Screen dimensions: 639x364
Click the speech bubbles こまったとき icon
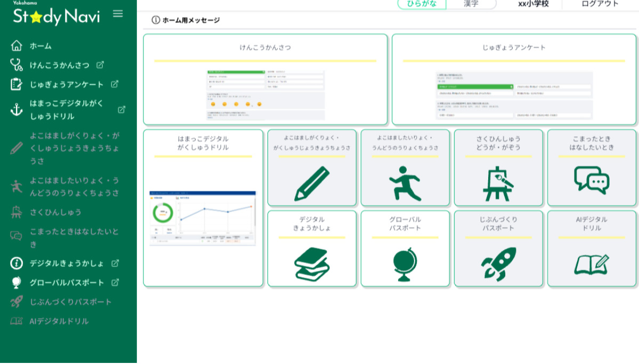click(x=592, y=180)
